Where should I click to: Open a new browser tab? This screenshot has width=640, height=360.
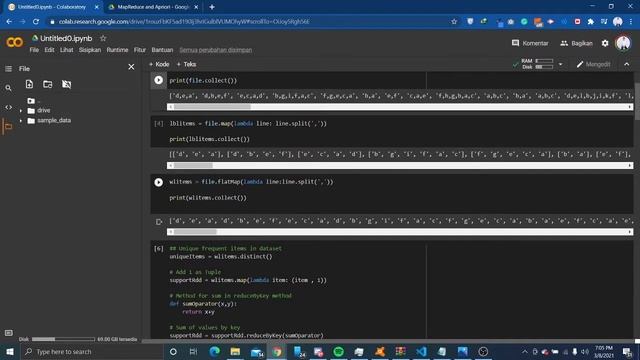pyautogui.click(x=212, y=7)
